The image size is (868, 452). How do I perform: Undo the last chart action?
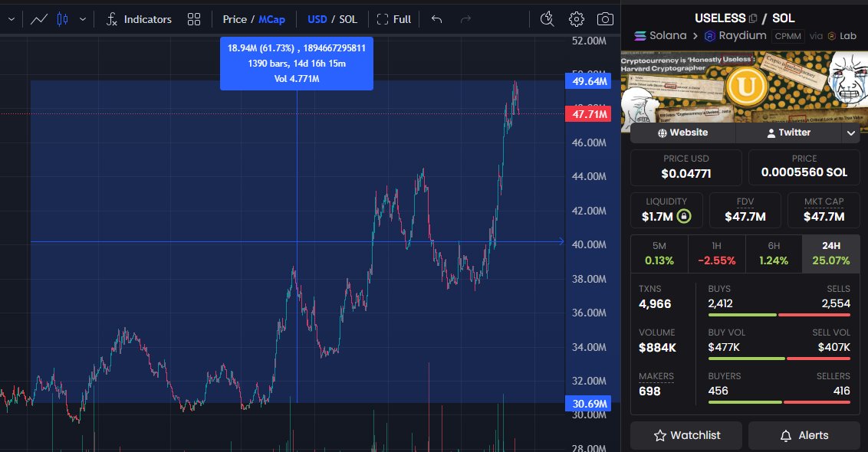coord(436,19)
